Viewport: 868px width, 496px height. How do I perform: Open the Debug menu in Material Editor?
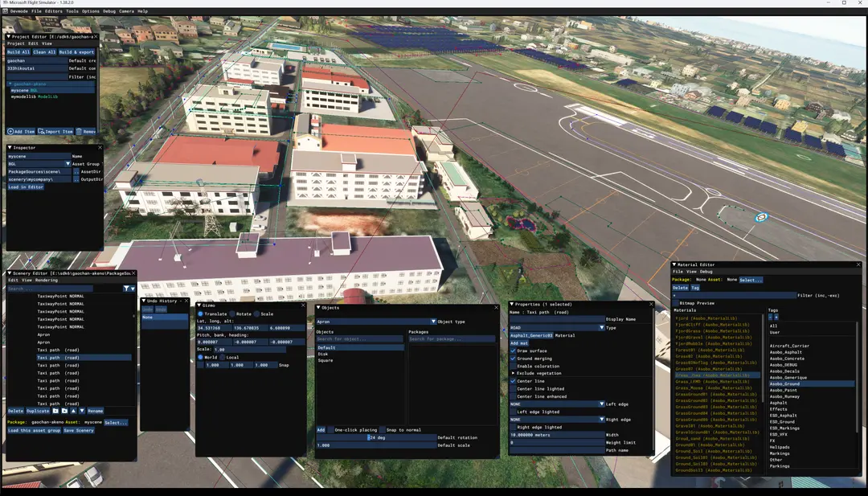[706, 272]
